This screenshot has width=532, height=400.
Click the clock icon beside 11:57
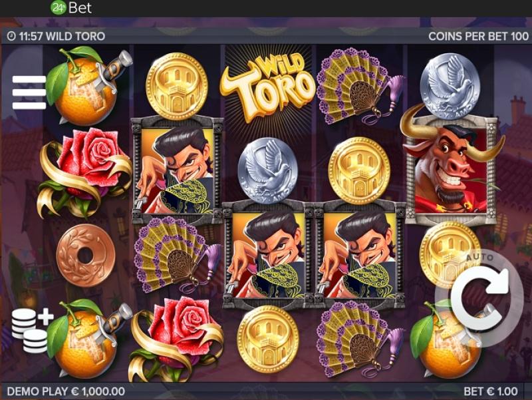pyautogui.click(x=11, y=36)
